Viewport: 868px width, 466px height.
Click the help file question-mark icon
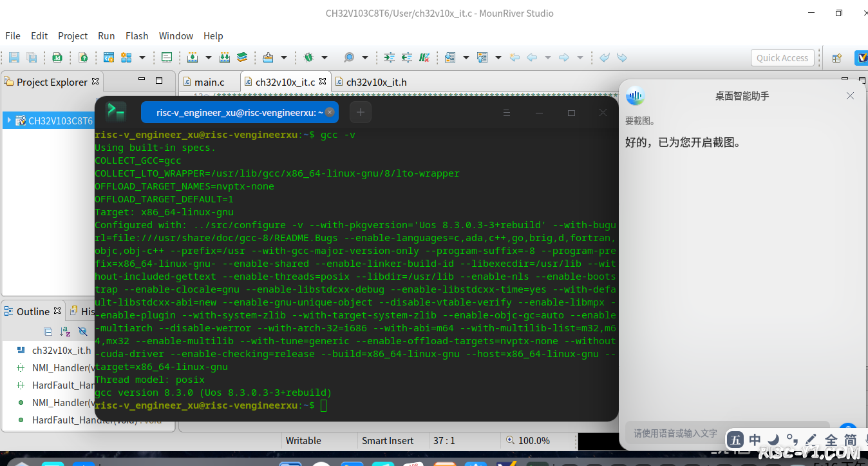(83, 57)
